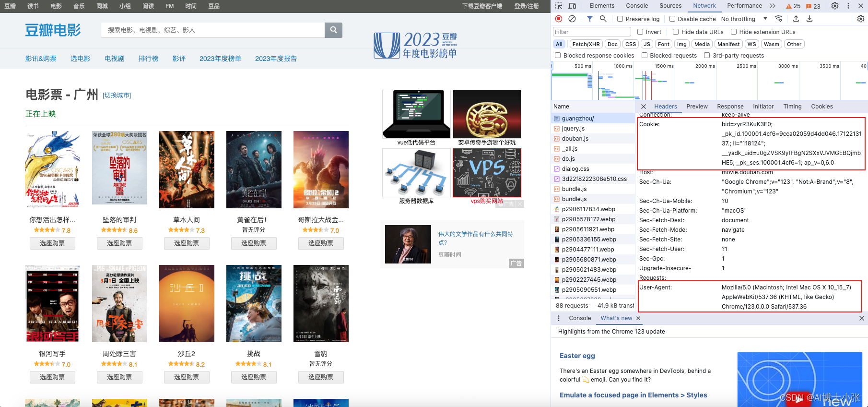Select the dialog.css request
This screenshot has width=868, height=407.
coord(593,169)
